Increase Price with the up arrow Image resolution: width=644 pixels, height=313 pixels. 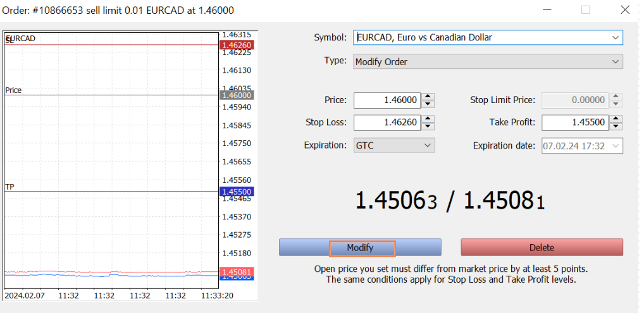pos(428,97)
